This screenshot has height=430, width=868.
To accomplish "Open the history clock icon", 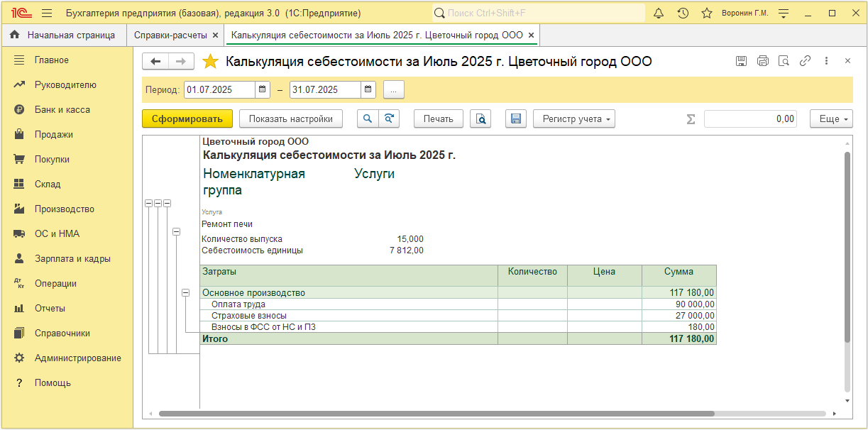I will pos(683,13).
